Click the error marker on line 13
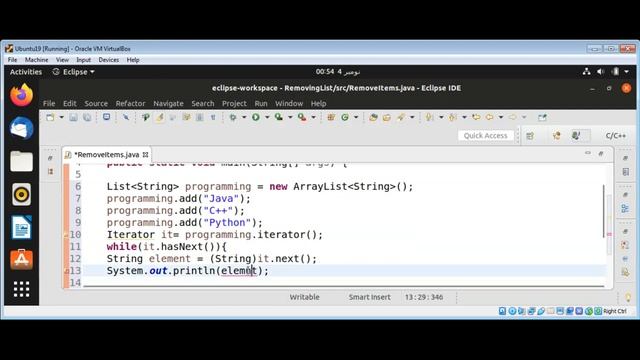 (66, 271)
